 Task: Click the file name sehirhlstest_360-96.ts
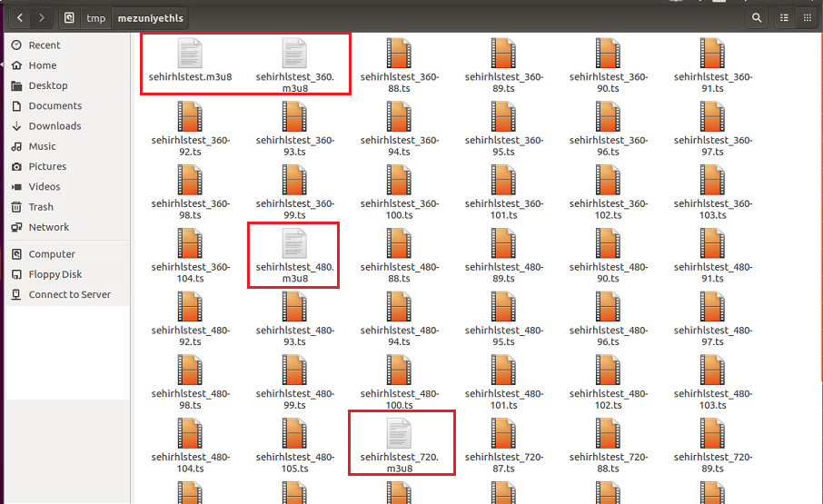(x=608, y=146)
